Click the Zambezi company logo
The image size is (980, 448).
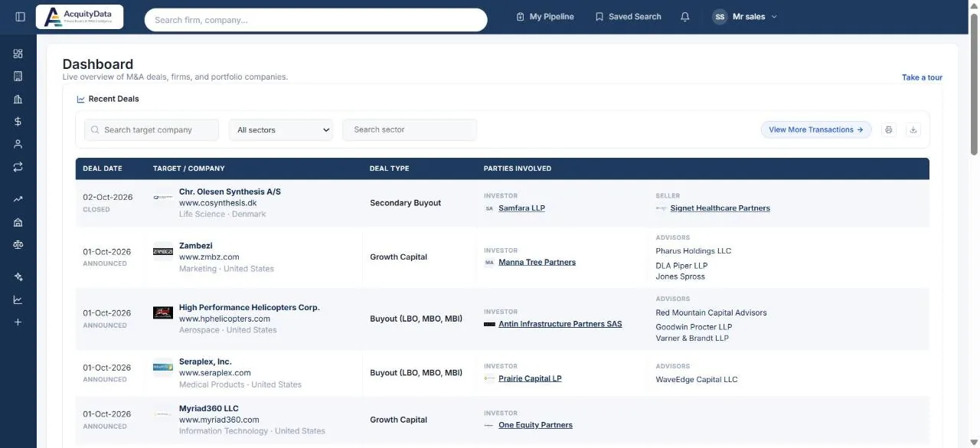(163, 251)
